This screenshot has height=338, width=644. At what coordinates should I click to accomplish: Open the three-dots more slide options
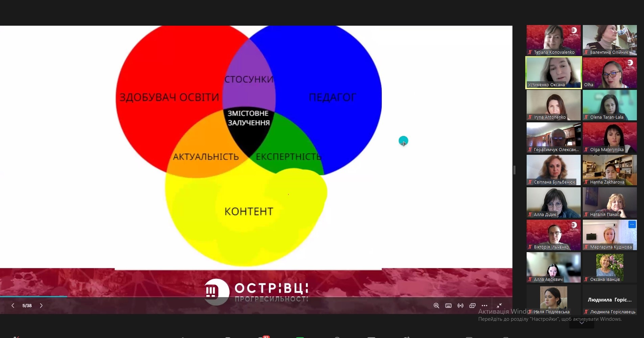[x=484, y=306]
